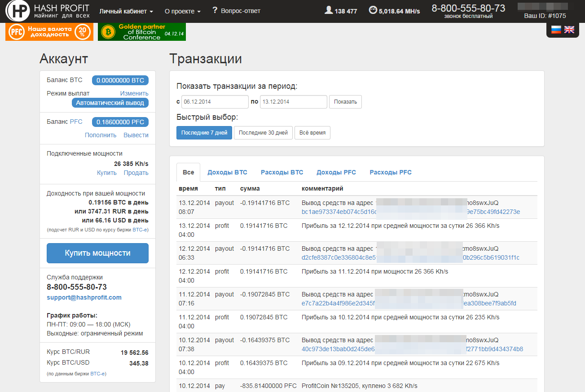
Task: Select the Всё время quick filter
Action: (312, 133)
